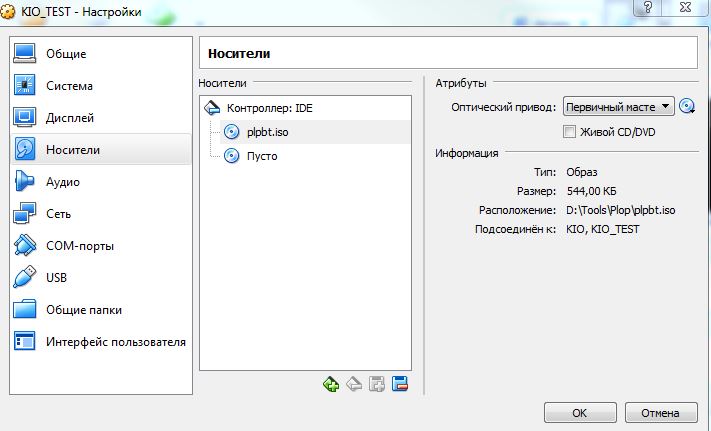Viewport: 711px width, 431px height.
Task: Click the Отмена cancel button
Action: (x=659, y=412)
